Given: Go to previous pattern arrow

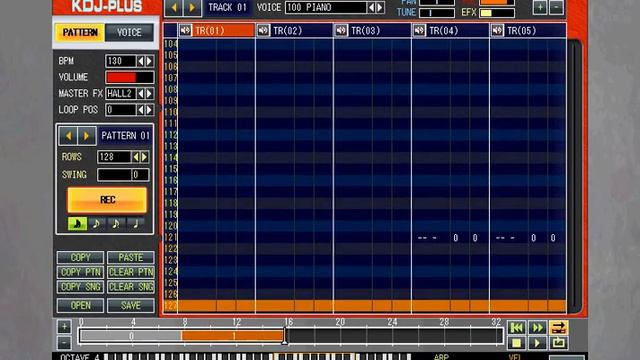Looking at the screenshot, I should tap(69, 136).
